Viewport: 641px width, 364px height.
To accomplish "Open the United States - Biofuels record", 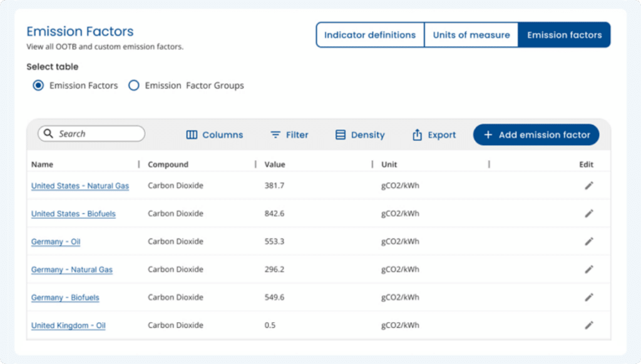I will coord(73,213).
